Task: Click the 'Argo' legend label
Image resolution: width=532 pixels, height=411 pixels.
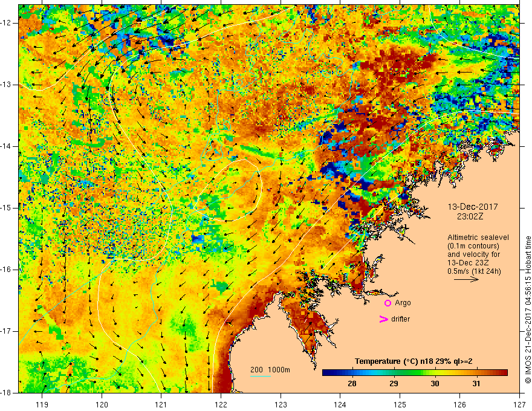Action: pyautogui.click(x=403, y=303)
